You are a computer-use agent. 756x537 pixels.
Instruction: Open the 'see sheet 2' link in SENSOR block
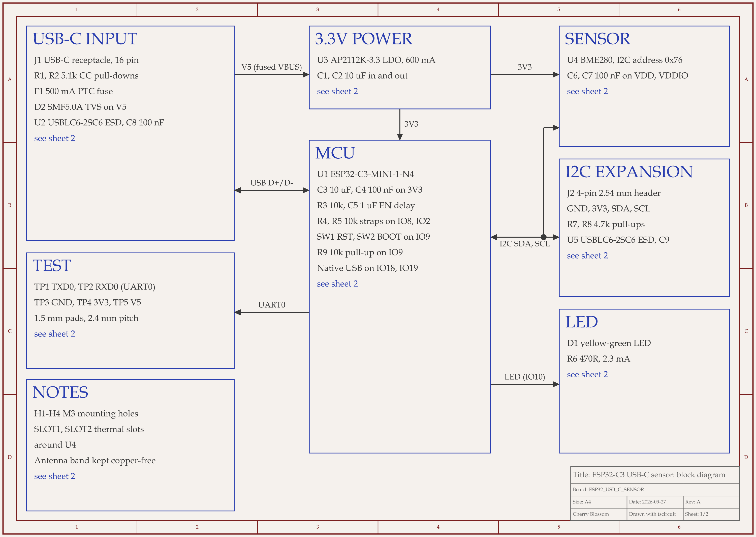587,91
